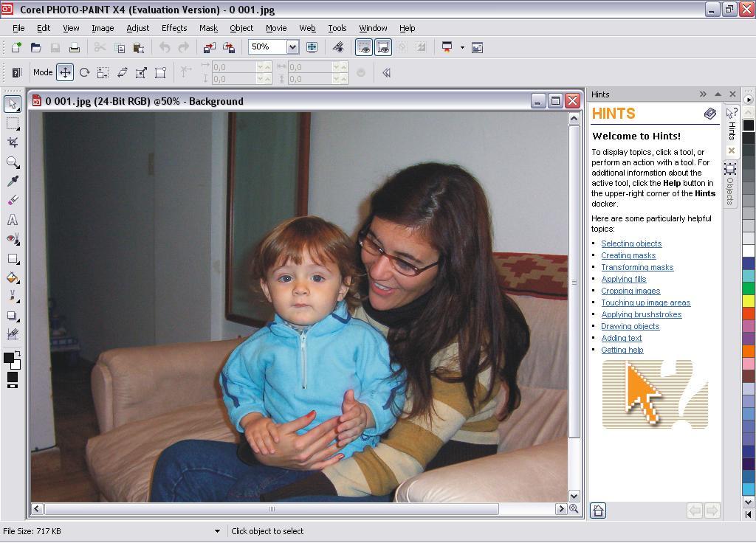This screenshot has height=543, width=756.
Task: Select the Eraser tool
Action: tap(12, 201)
